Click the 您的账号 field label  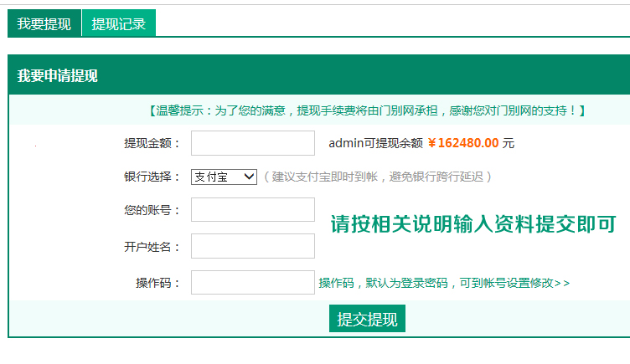coord(152,210)
